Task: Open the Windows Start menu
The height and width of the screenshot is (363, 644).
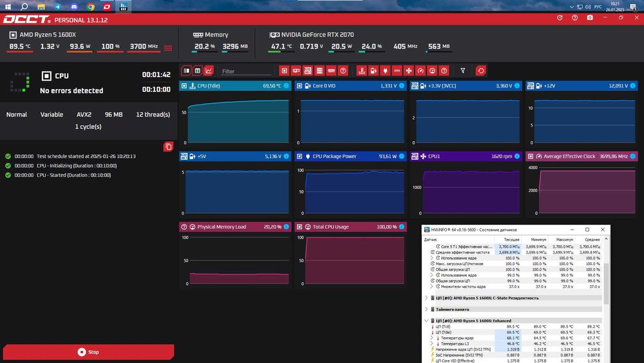Action: click(x=8, y=6)
